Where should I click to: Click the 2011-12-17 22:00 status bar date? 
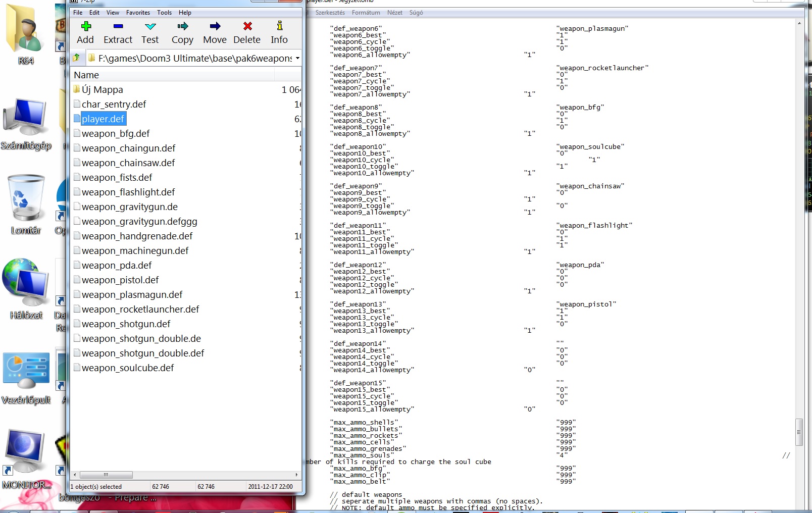click(271, 487)
